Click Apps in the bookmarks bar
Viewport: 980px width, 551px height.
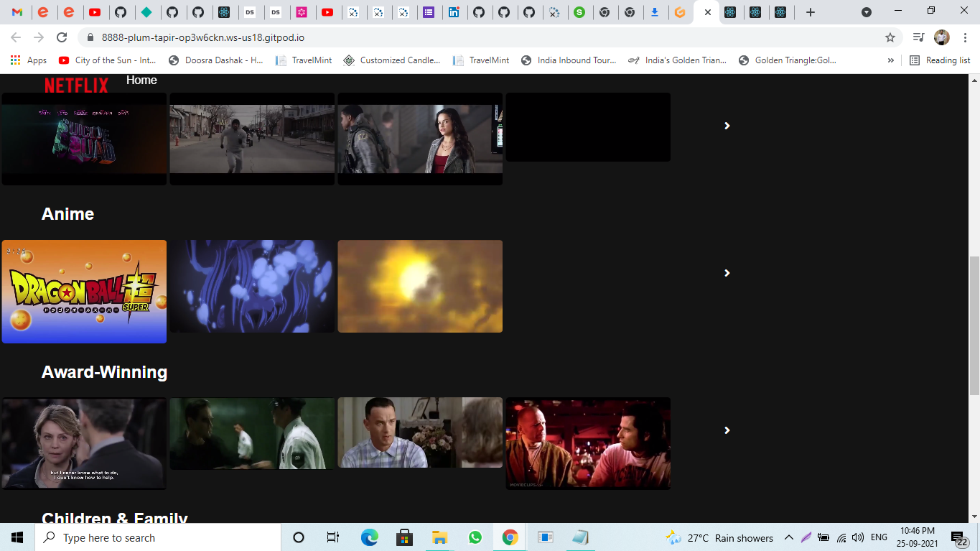click(x=29, y=60)
